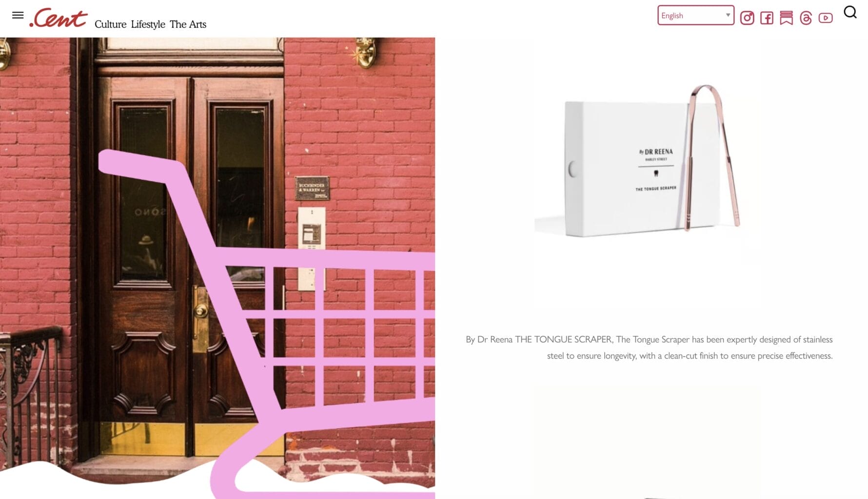This screenshot has width=868, height=499.
Task: Visit the Threads social icon
Action: tap(806, 18)
